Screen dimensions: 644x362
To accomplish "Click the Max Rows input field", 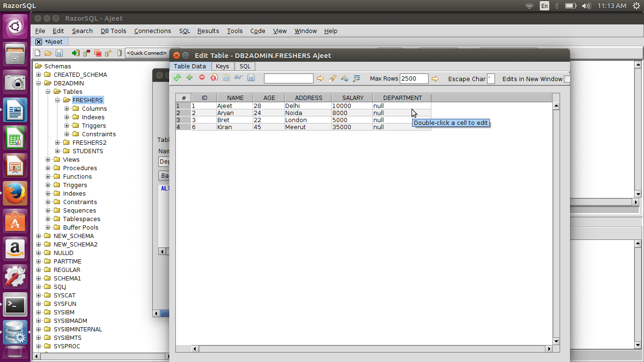I will (x=413, y=79).
